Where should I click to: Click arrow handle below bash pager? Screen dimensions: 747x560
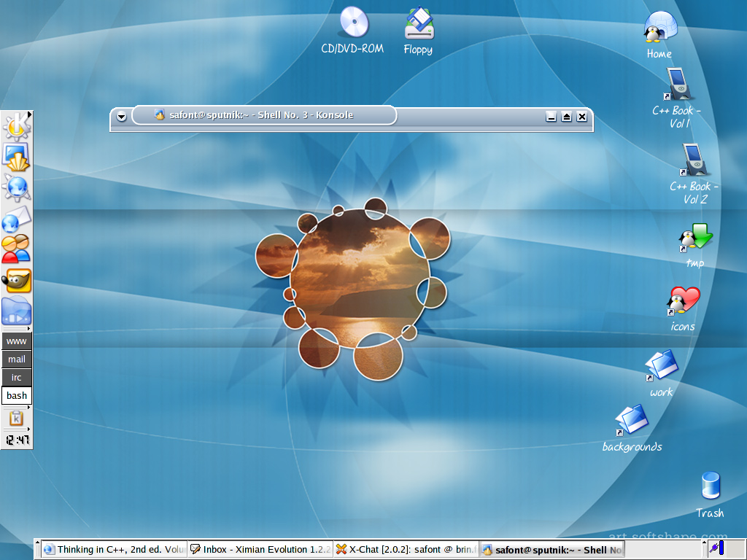point(28,407)
